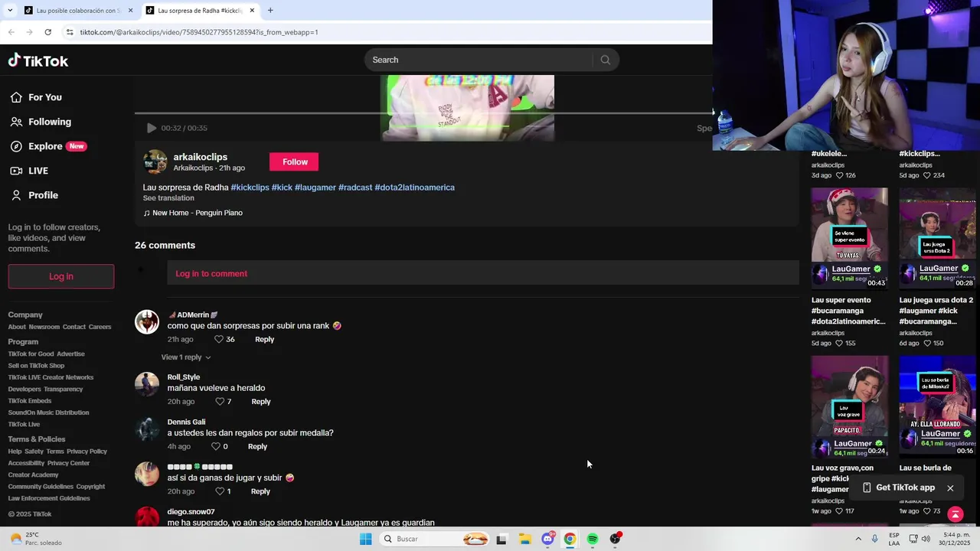Open the Following feed

click(x=41, y=122)
